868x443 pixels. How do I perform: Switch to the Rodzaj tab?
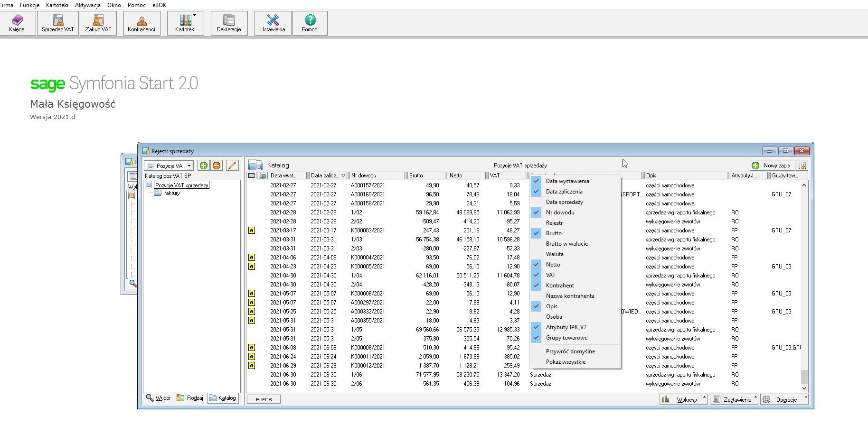pos(190,398)
